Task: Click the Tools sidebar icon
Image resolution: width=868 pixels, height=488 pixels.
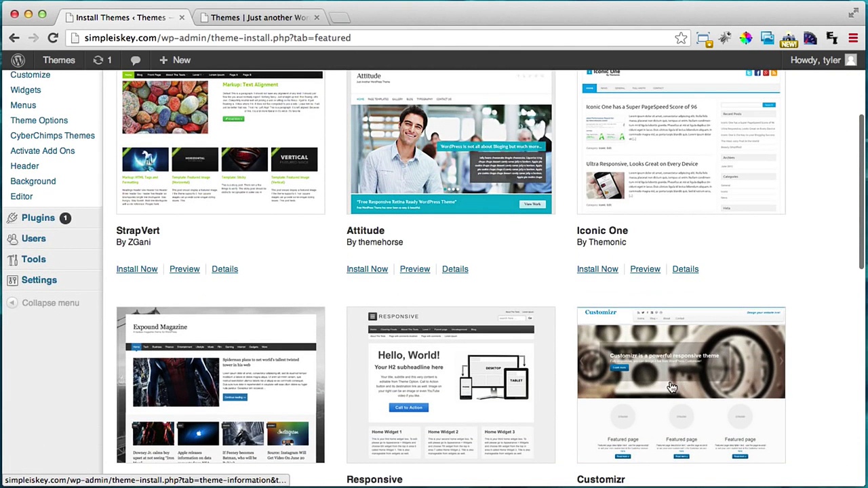Action: [x=12, y=259]
